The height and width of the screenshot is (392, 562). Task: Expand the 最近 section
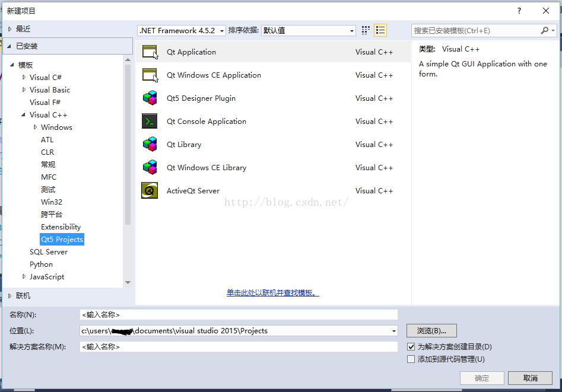point(10,29)
